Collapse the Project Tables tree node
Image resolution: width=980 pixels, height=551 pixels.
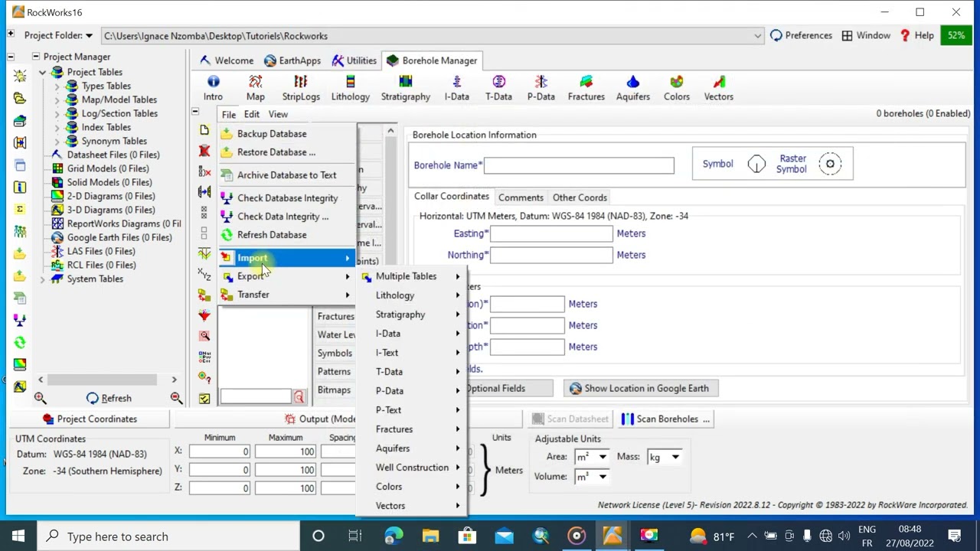[42, 72]
